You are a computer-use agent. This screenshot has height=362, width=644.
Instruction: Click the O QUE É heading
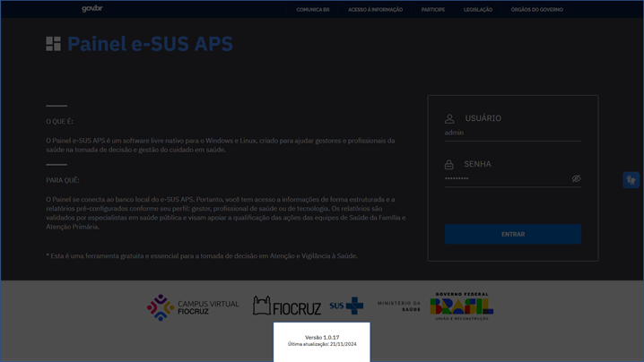[x=59, y=122]
